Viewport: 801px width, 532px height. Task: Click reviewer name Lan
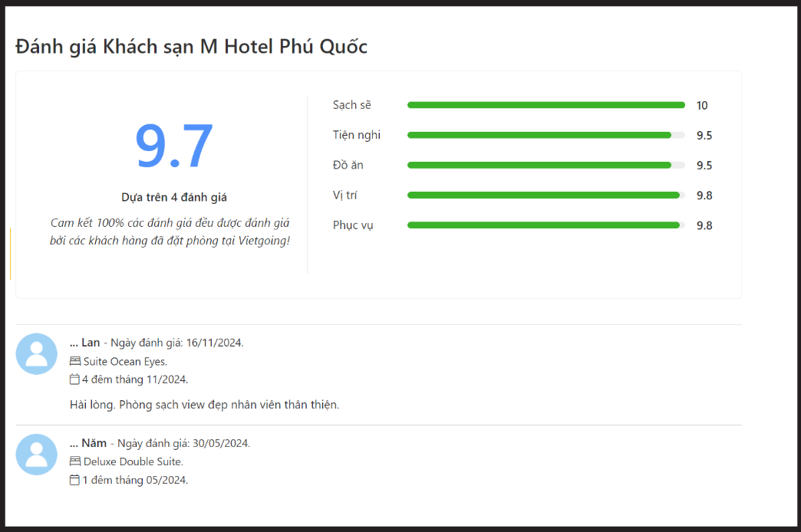(91, 343)
